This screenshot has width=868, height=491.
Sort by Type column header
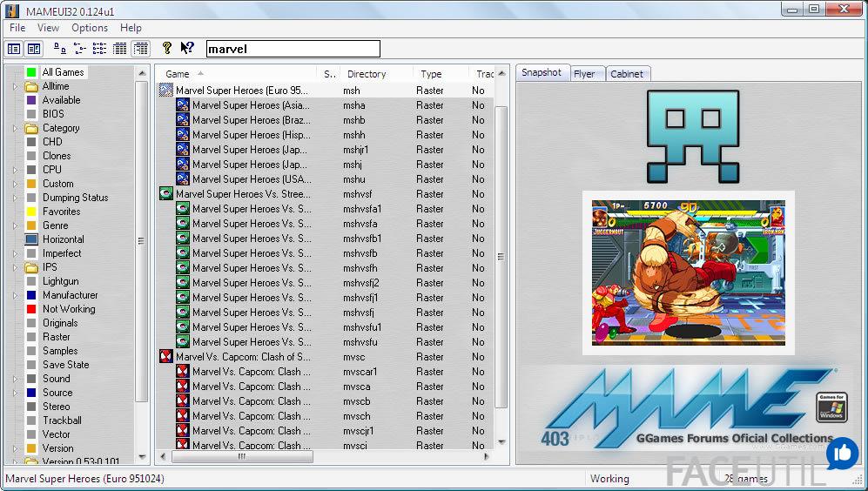[431, 74]
